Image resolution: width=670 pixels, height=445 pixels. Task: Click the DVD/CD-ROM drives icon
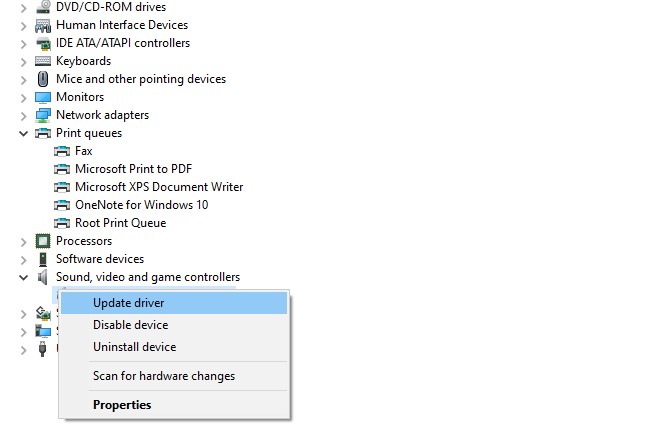tap(43, 7)
